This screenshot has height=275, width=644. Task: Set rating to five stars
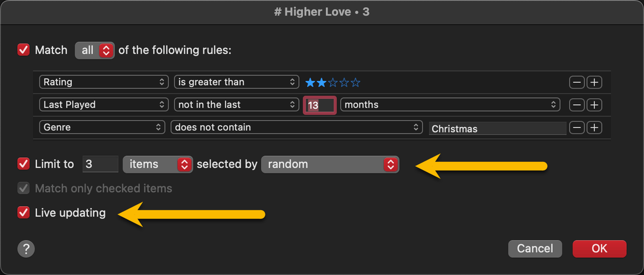pyautogui.click(x=356, y=82)
